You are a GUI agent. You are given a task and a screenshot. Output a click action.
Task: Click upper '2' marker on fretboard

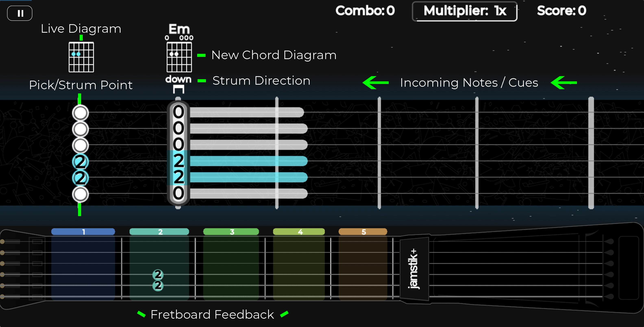pyautogui.click(x=158, y=275)
